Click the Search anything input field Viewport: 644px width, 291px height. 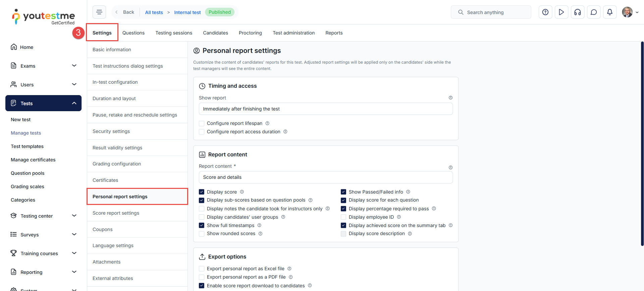(491, 12)
